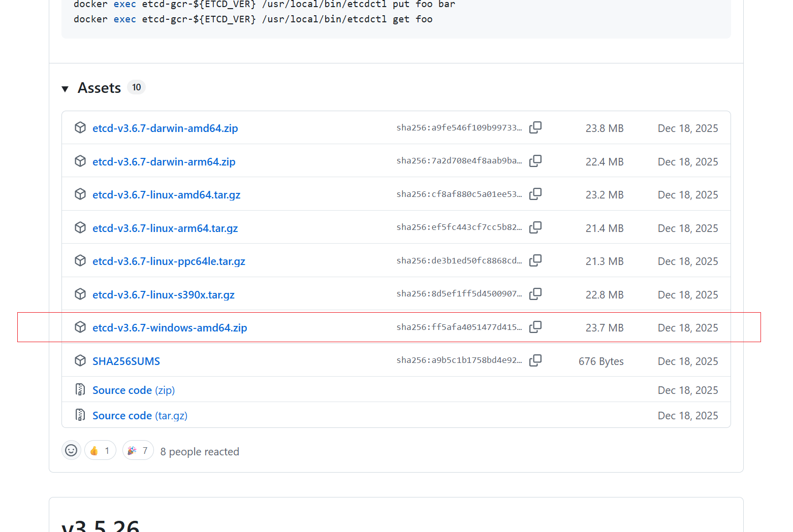Download etcd-v3.6.7-linux-ppc64le.tar.gz
793x532 pixels.
pos(169,261)
